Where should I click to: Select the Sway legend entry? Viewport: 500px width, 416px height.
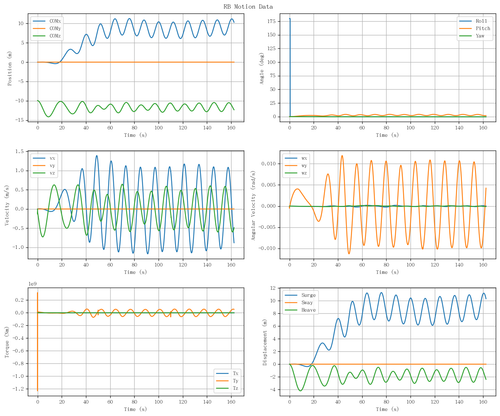point(300,302)
